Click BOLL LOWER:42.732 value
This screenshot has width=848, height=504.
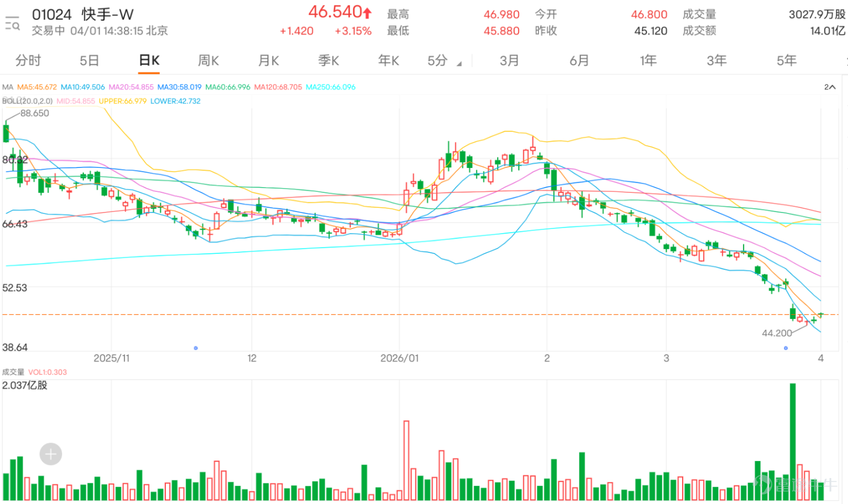pyautogui.click(x=175, y=101)
